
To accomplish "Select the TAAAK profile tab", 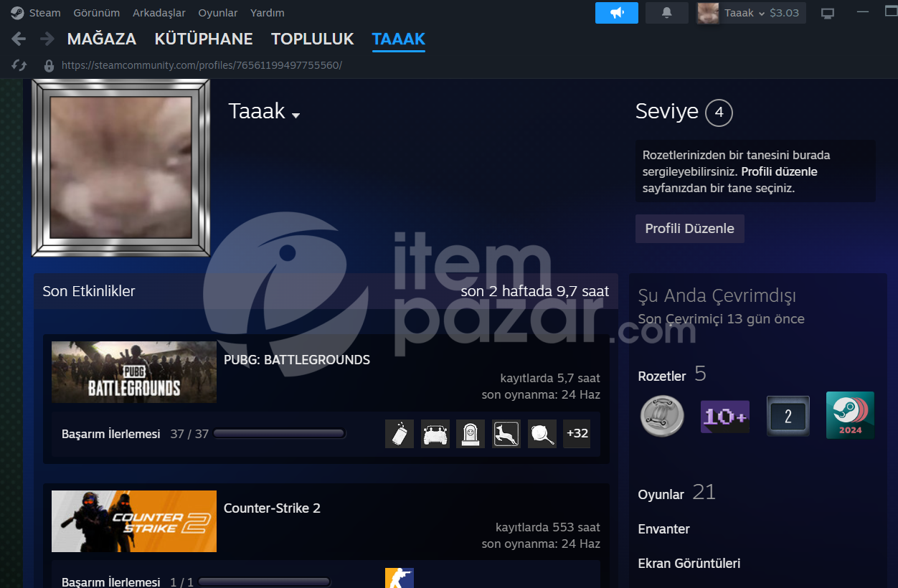I will click(399, 39).
